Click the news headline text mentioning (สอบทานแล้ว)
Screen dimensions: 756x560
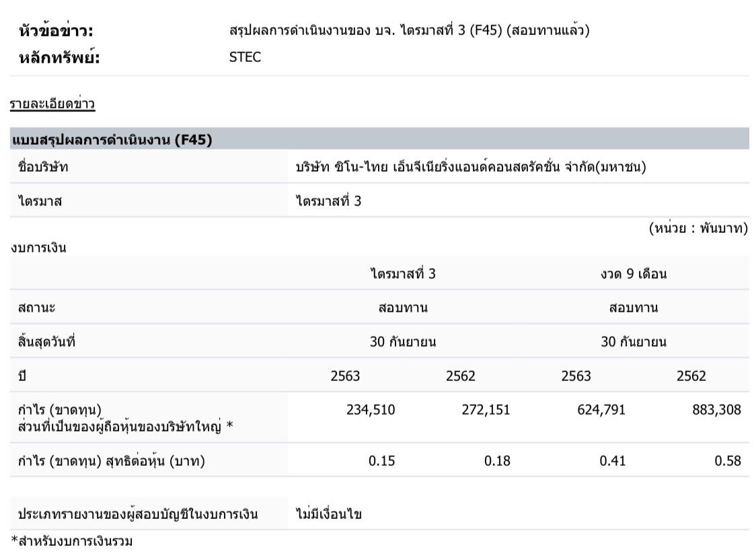[409, 31]
